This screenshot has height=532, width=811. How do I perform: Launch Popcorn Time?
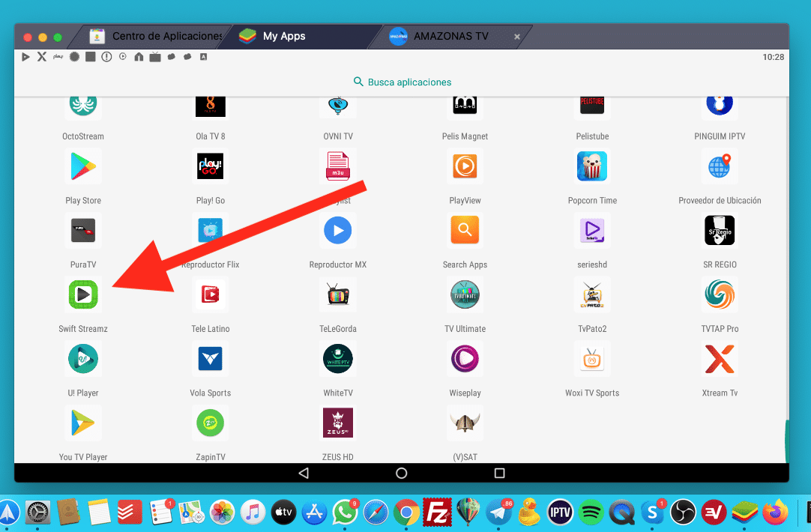(x=592, y=166)
